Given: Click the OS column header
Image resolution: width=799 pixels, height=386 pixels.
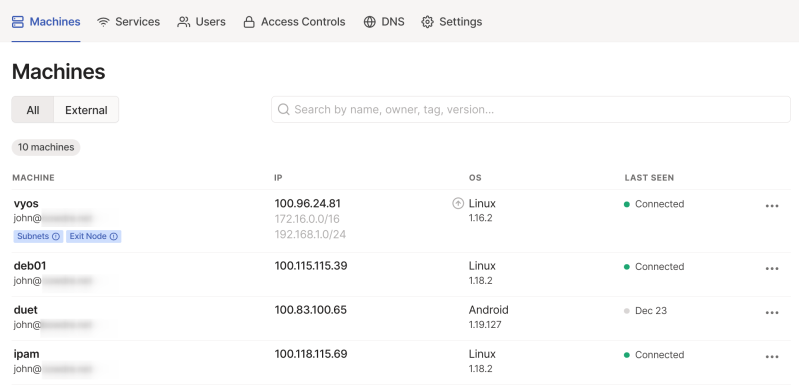Looking at the screenshot, I should 475,178.
